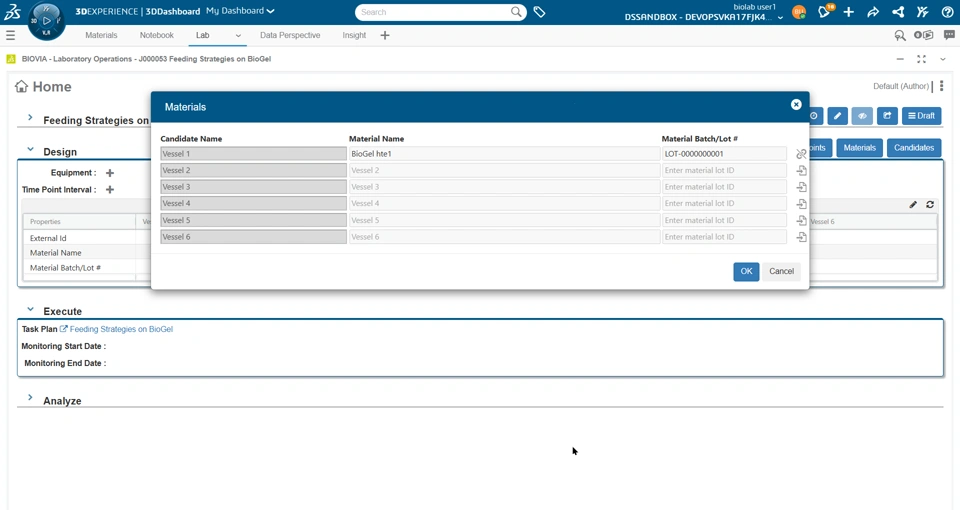
Task: Switch to the Materials dashboard tab
Action: [101, 36]
